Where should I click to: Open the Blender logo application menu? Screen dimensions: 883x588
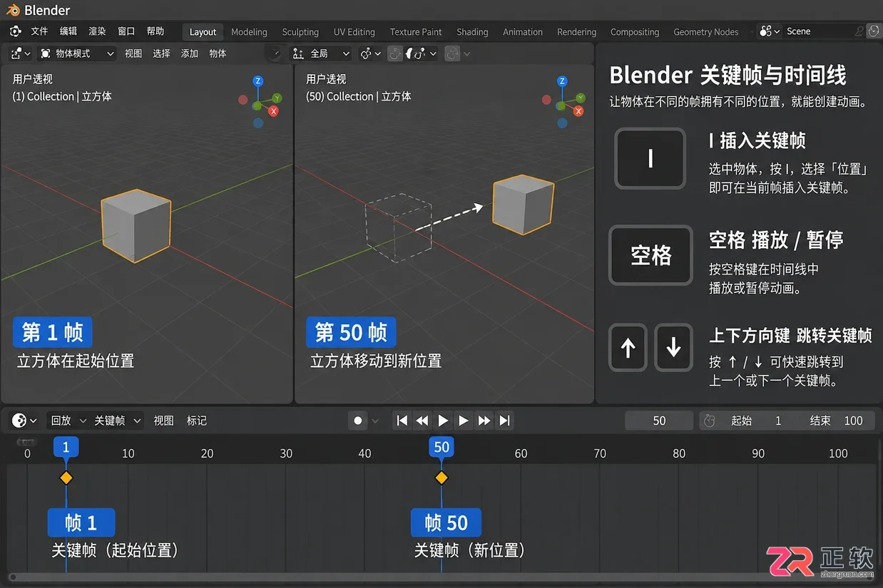point(15,31)
